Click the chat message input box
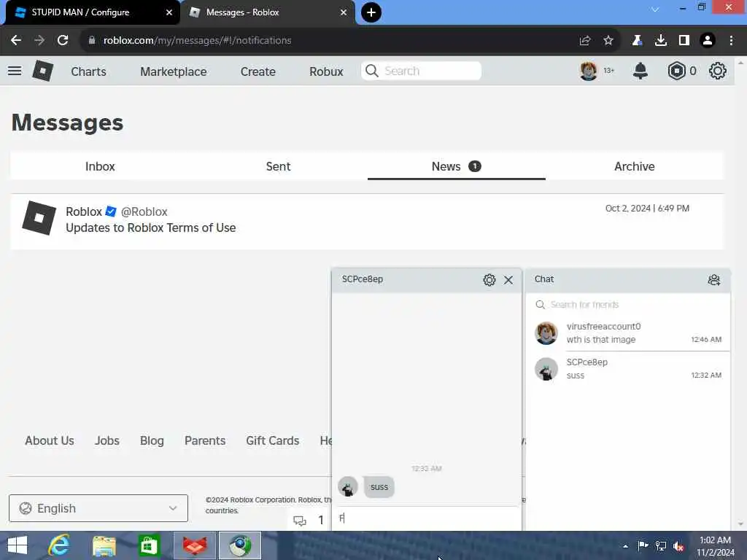This screenshot has height=560, width=747. pos(426,518)
